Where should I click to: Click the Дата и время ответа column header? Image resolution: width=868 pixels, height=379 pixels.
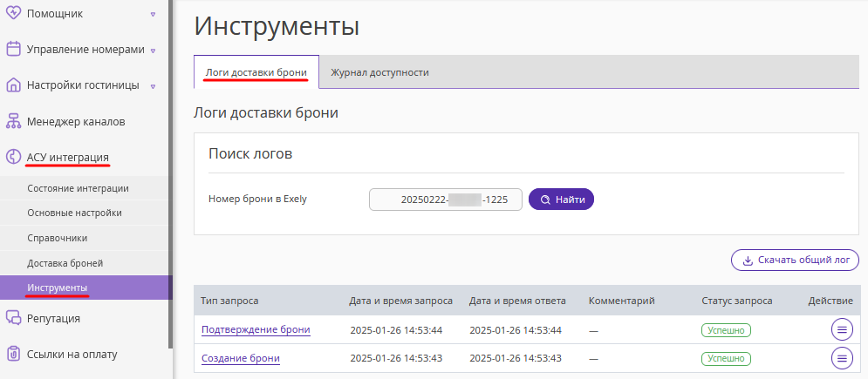517,301
